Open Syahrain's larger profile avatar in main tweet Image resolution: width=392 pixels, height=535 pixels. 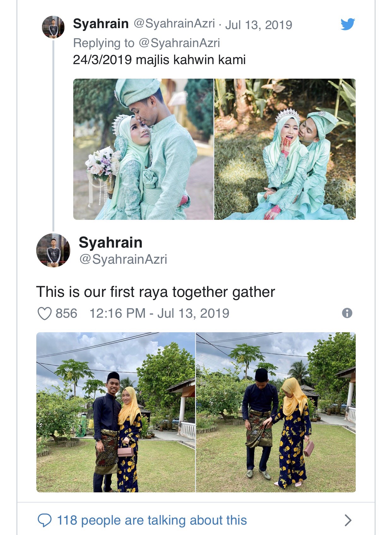tap(53, 250)
